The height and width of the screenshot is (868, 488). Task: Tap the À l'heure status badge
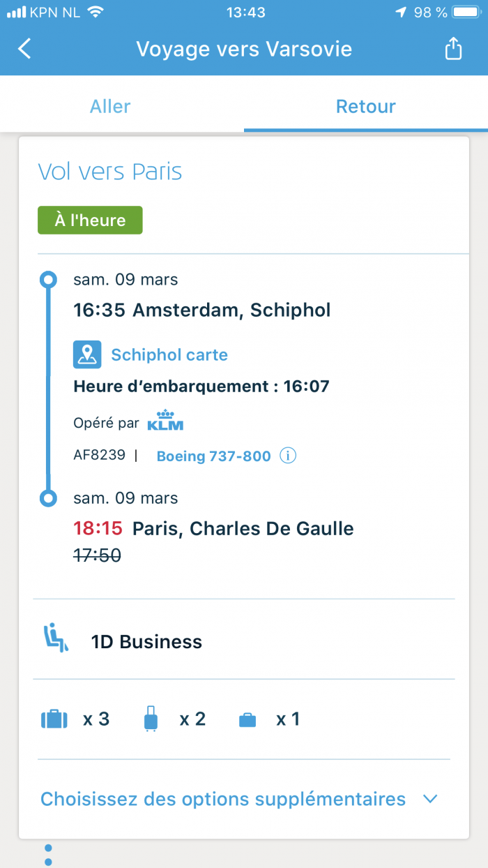pos(90,220)
